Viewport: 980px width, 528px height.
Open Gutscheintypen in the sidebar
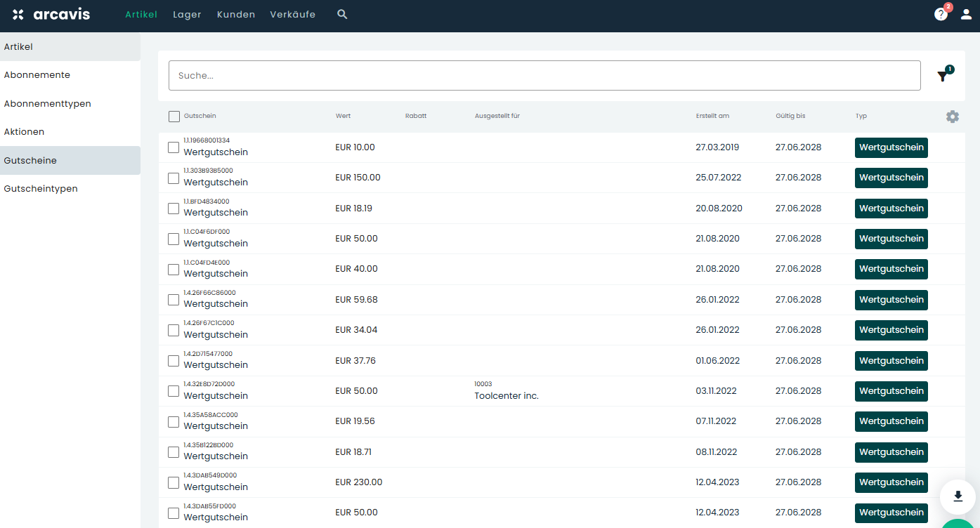pos(70,189)
